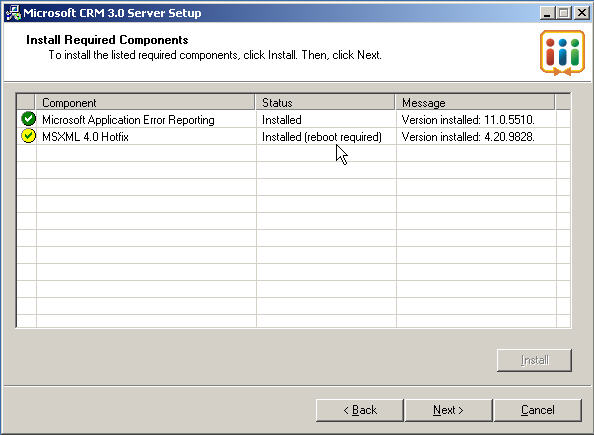
Task: Click the yellow check icon for MSXML Hotfix
Action: point(28,136)
